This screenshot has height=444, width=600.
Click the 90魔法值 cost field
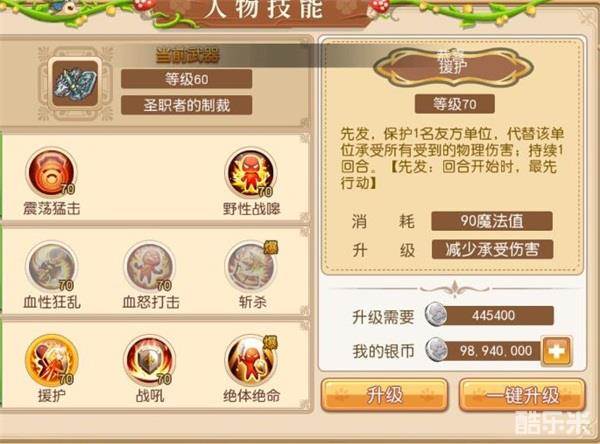492,221
